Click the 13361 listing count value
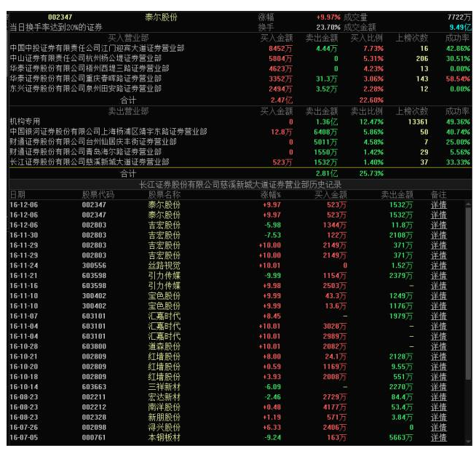 [x=418, y=121]
